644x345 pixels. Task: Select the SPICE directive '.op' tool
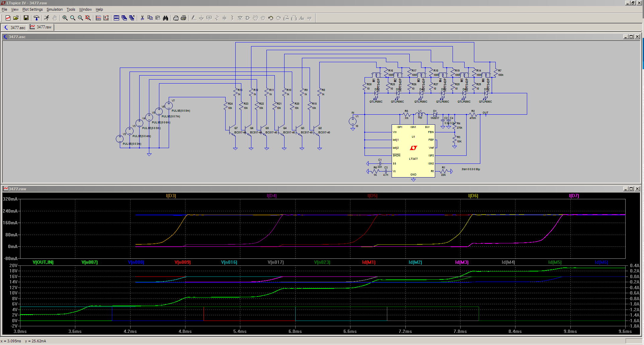click(x=309, y=18)
